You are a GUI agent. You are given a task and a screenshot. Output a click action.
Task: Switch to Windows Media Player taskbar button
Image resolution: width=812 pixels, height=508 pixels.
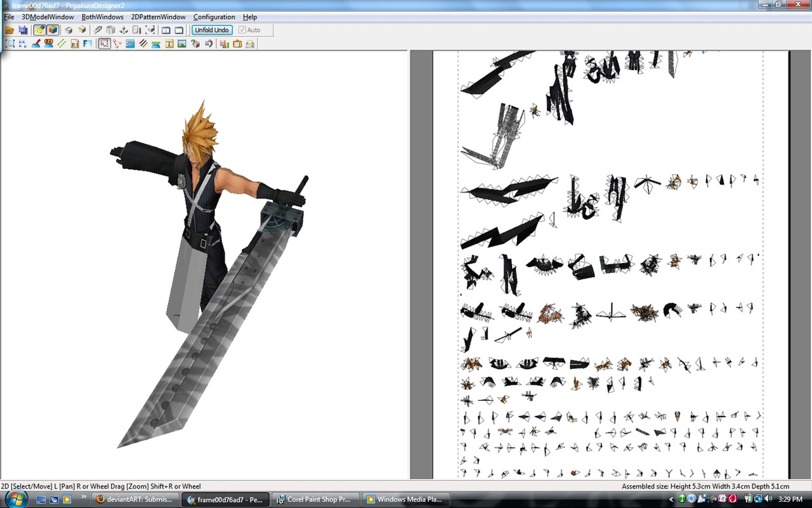[x=406, y=499]
